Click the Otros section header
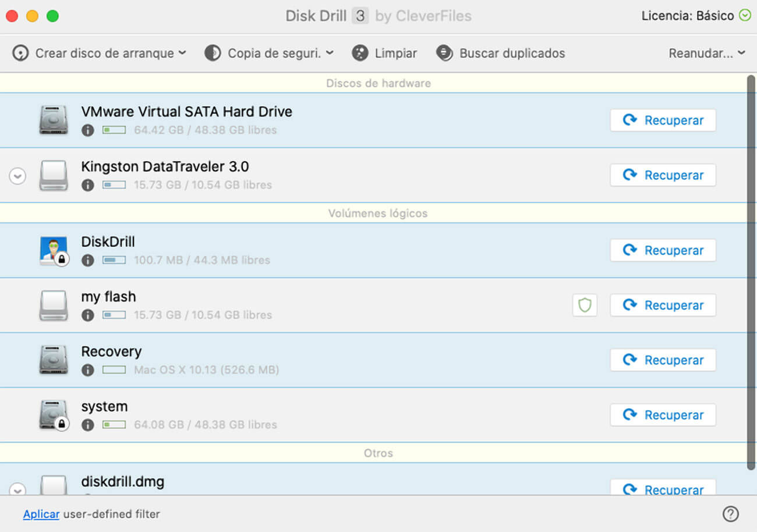 tap(378, 453)
